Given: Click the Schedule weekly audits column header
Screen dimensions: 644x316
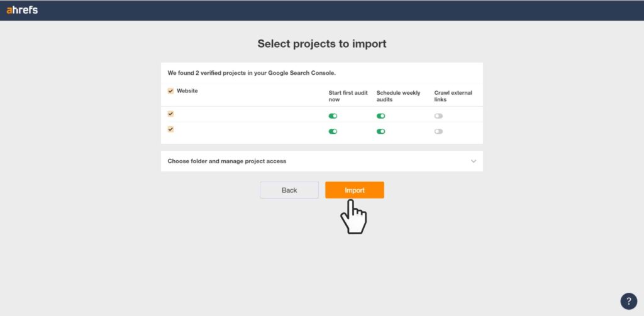Looking at the screenshot, I should coord(398,96).
